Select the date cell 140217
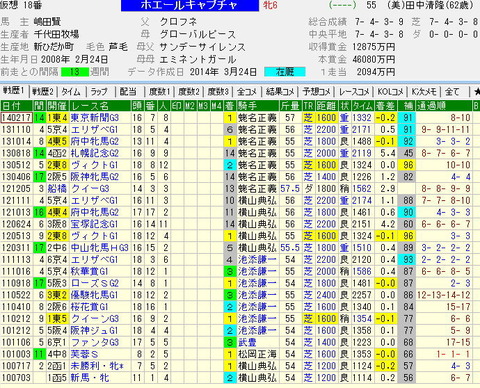The width and height of the screenshot is (480, 388). [x=17, y=118]
